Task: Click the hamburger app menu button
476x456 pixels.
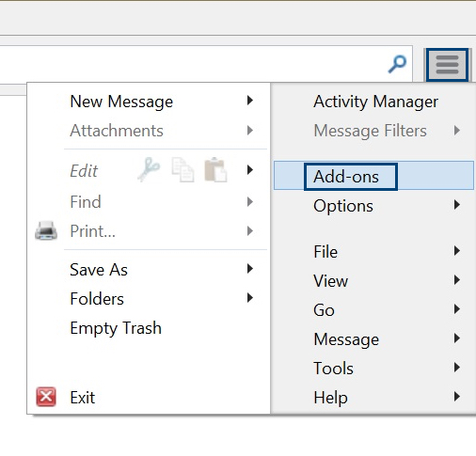Action: (447, 65)
